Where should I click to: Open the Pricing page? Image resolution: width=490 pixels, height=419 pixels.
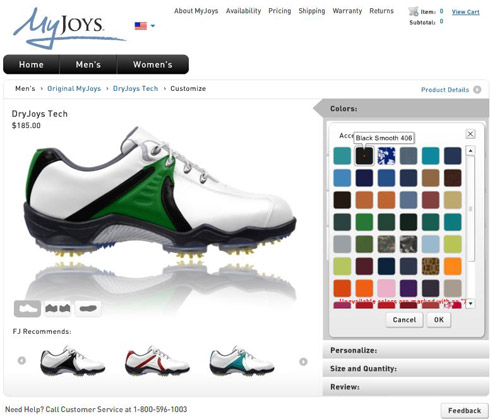pos(280,11)
